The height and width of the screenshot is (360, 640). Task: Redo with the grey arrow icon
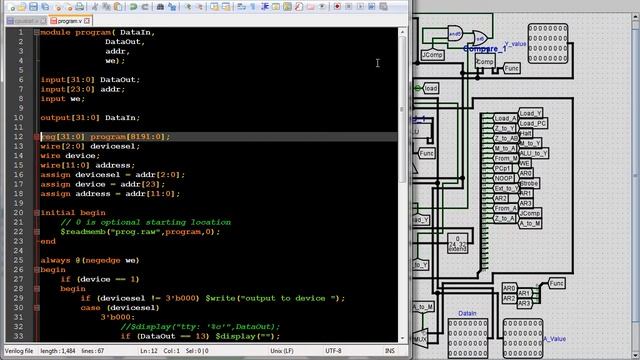click(x=145, y=7)
